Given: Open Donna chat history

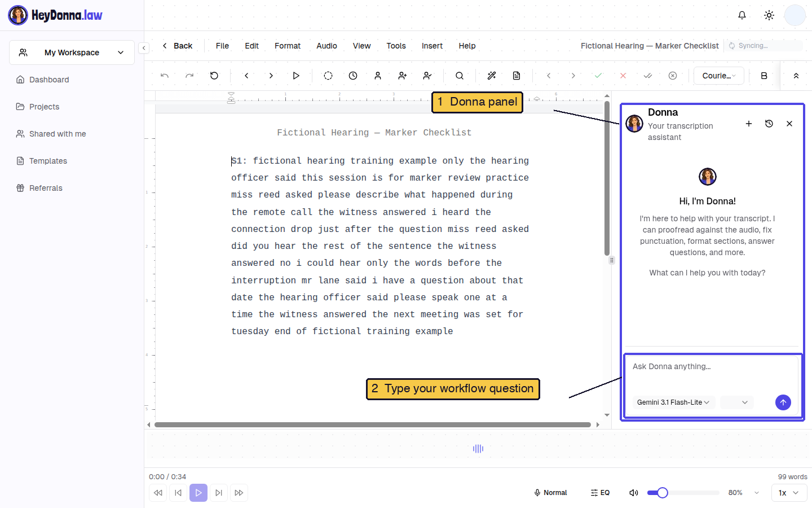Looking at the screenshot, I should pyautogui.click(x=769, y=124).
